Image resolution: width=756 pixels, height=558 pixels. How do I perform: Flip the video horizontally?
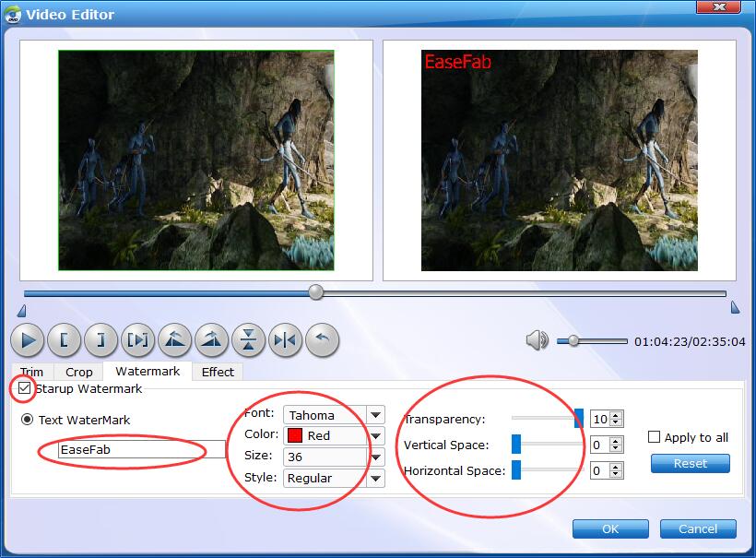(285, 340)
